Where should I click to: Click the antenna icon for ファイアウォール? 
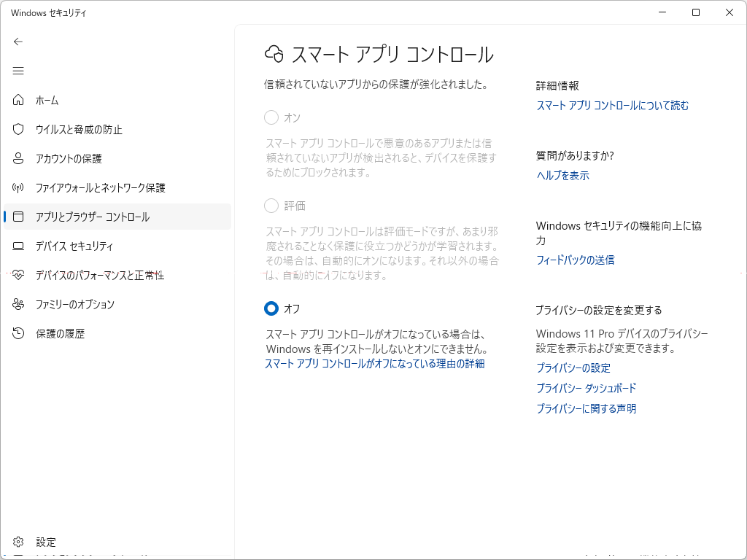pos(18,187)
